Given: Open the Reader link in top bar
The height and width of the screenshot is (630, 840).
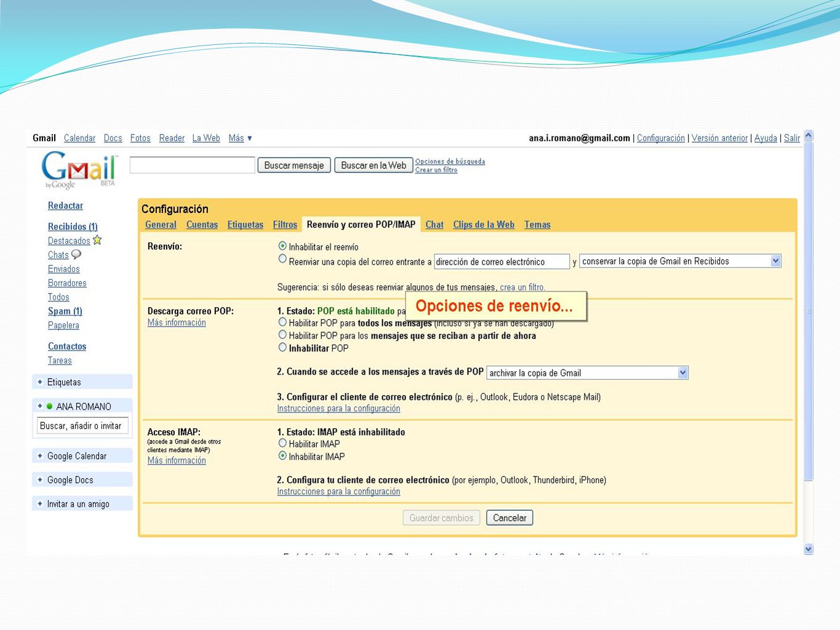Looking at the screenshot, I should coord(172,138).
